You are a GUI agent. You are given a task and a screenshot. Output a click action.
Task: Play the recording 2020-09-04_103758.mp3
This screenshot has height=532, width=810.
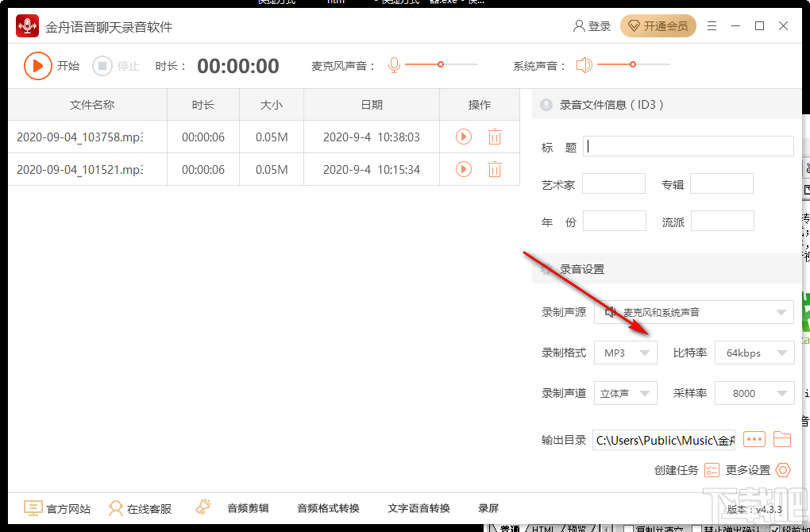[x=463, y=137]
